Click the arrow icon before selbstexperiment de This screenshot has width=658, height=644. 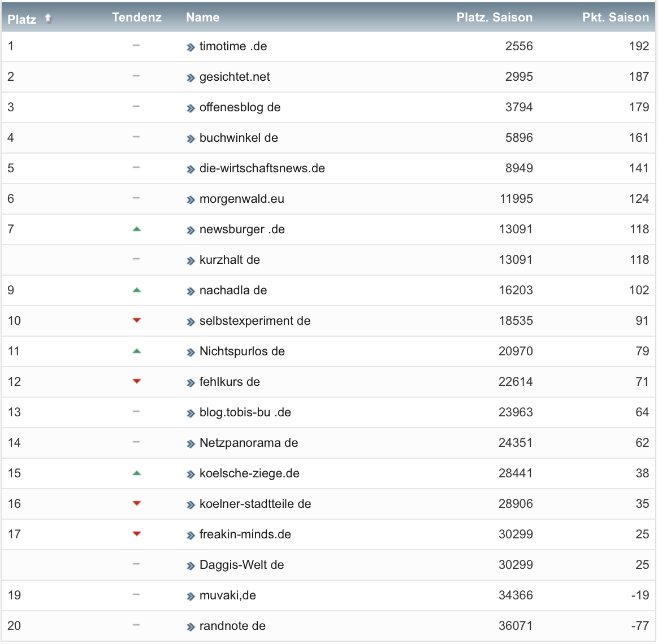point(191,322)
